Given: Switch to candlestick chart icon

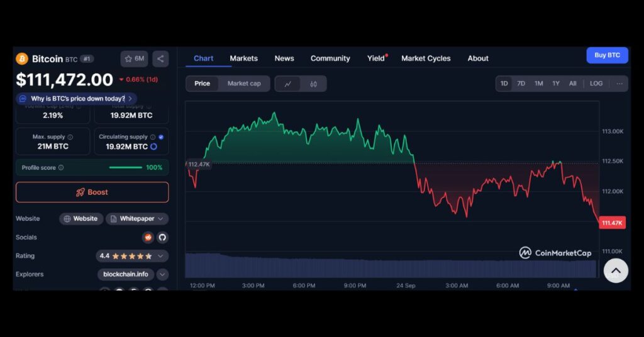Looking at the screenshot, I should 313,84.
